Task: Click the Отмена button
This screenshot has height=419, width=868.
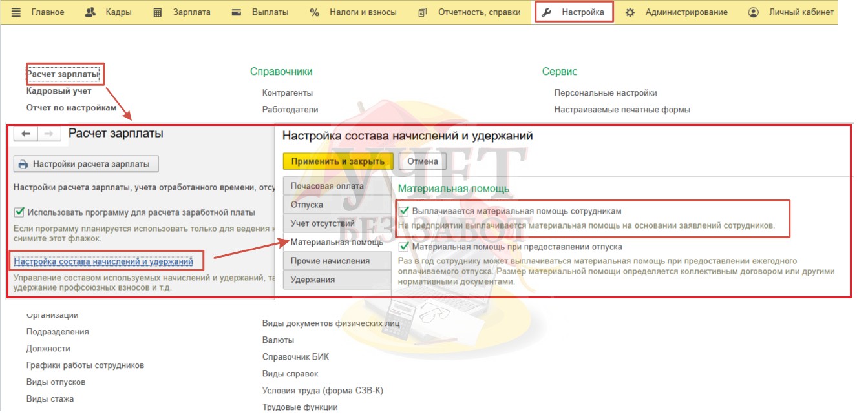Action: [422, 161]
